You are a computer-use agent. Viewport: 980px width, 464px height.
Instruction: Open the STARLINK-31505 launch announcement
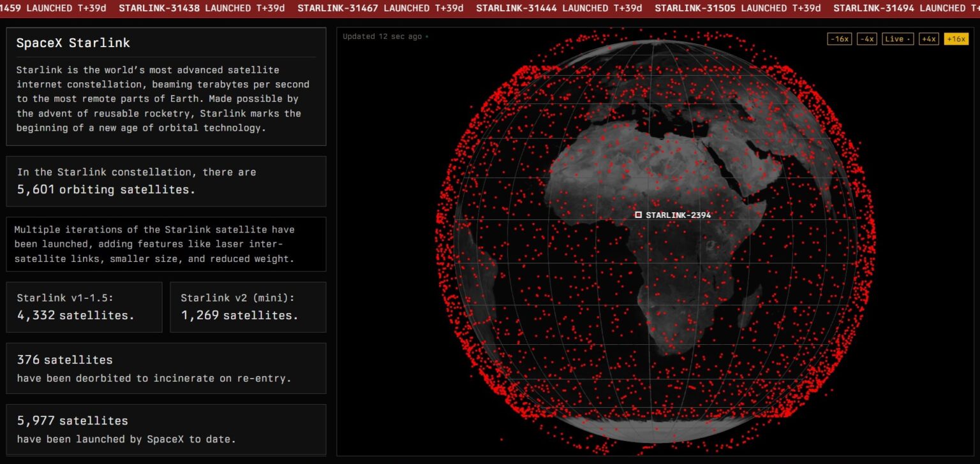[x=695, y=8]
